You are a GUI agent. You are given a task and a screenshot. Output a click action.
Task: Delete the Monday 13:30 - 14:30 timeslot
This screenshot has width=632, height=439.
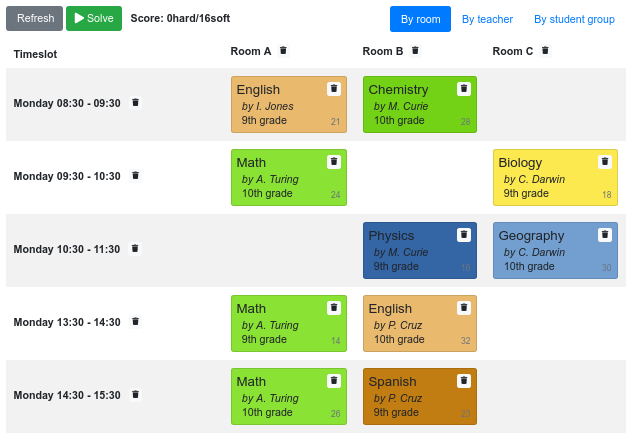136,322
